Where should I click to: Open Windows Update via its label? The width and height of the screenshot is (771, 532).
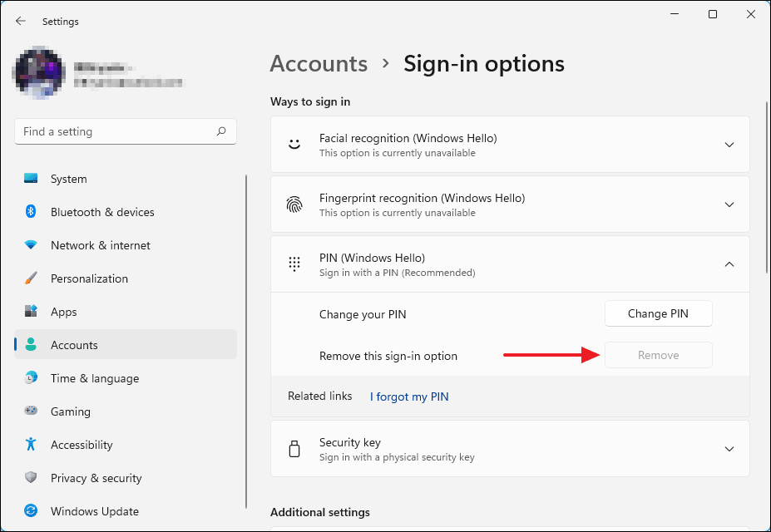pos(95,511)
